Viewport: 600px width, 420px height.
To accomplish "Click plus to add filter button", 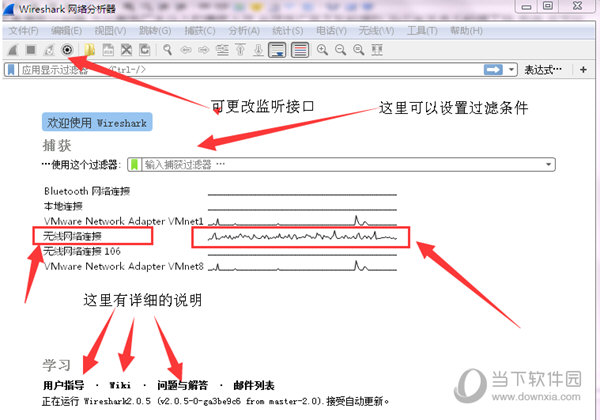I will tap(584, 70).
